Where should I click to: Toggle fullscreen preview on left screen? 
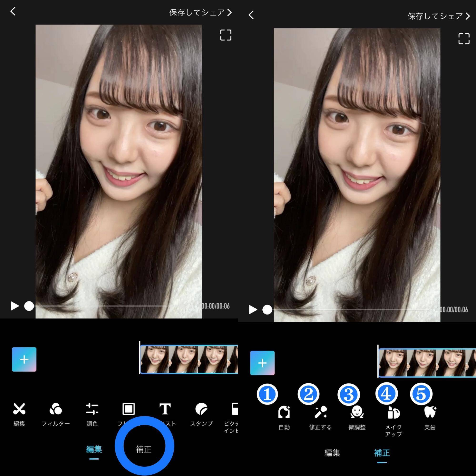pos(225,35)
